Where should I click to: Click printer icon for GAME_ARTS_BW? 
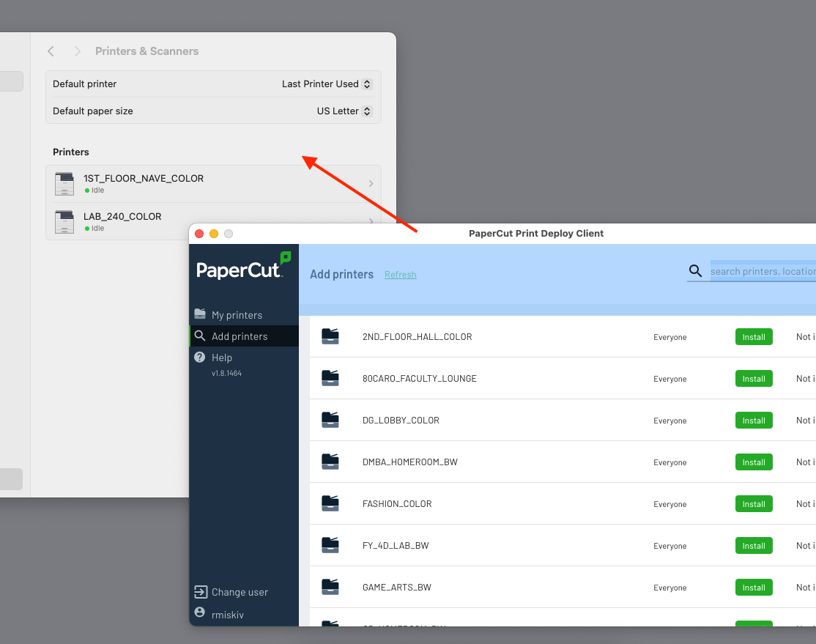point(330,587)
